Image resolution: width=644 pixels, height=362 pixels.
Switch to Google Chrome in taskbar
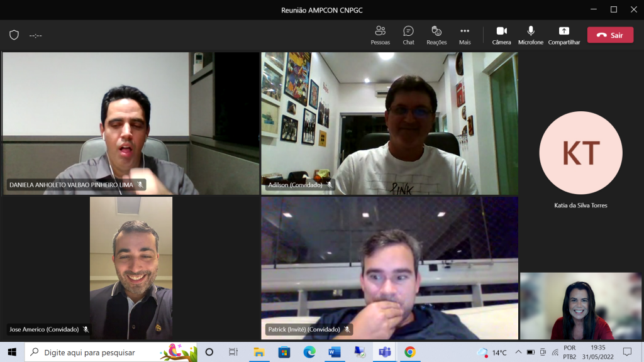[x=410, y=352]
